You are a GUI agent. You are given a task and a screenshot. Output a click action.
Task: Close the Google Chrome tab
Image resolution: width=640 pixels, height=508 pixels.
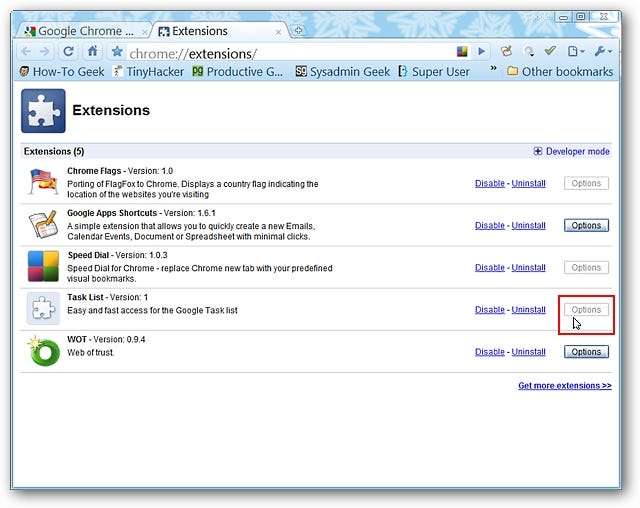click(144, 32)
